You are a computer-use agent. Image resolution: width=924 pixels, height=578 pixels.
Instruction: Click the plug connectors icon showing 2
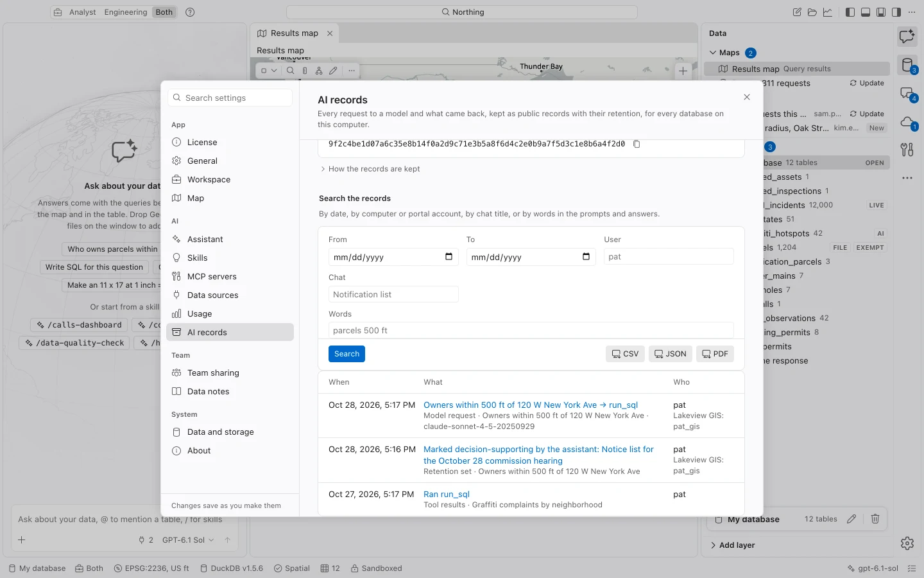[146, 540]
